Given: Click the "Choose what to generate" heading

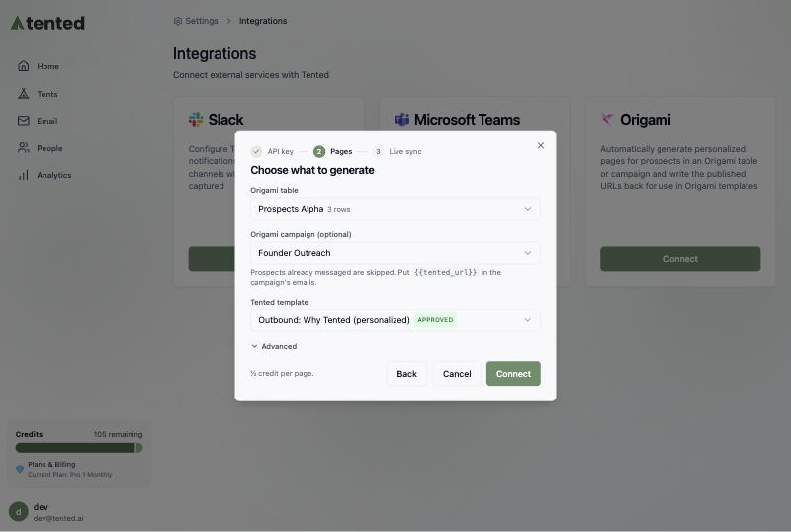Looking at the screenshot, I should tap(312, 170).
